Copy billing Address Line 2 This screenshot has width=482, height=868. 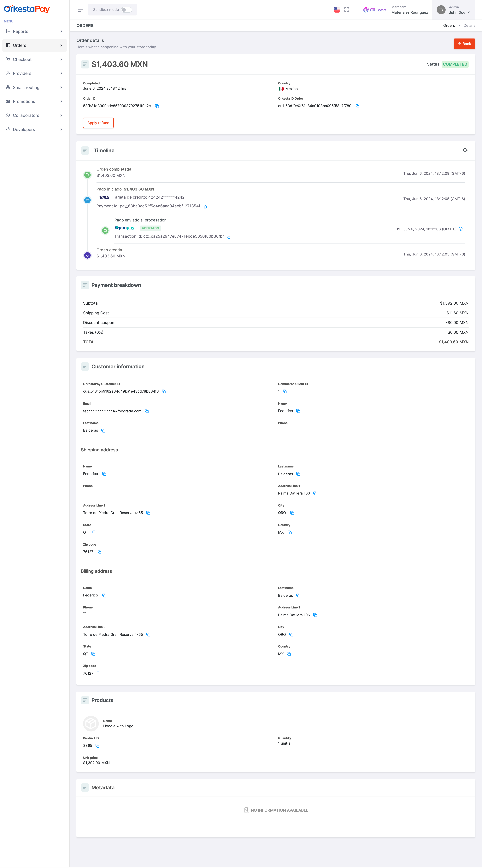coord(148,635)
